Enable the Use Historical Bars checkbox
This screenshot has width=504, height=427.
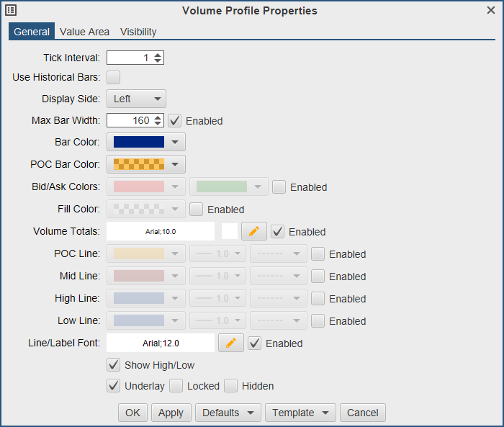tap(114, 77)
